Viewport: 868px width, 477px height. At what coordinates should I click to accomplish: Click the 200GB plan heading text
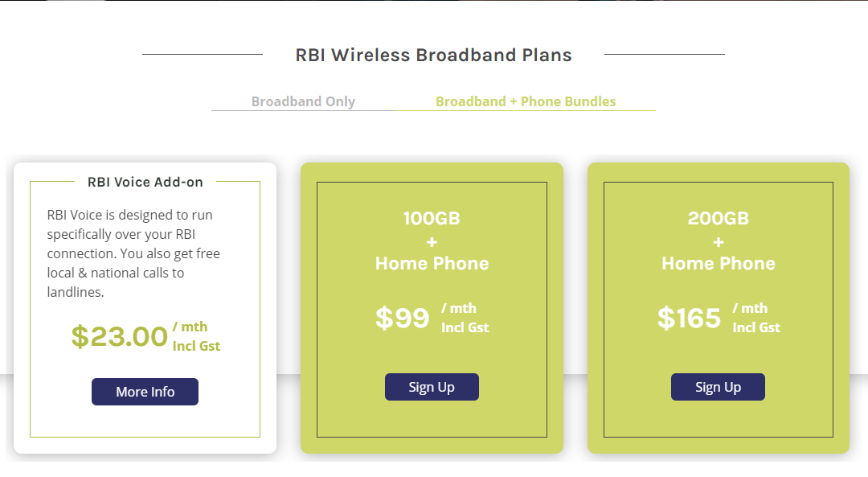[718, 218]
